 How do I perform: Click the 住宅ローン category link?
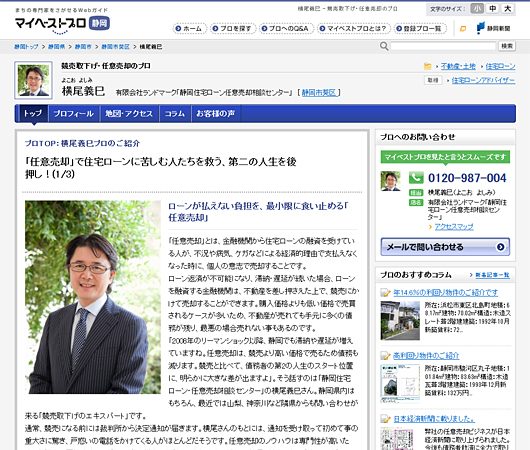coord(500,66)
